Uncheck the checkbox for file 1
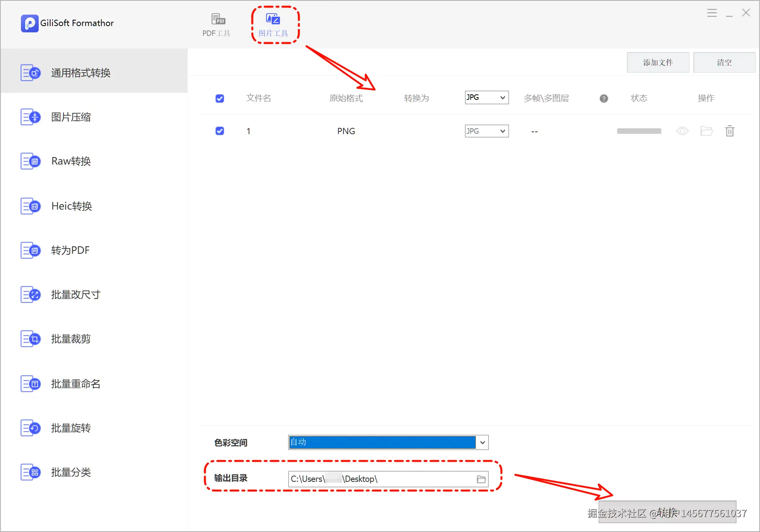The width and height of the screenshot is (760, 532). pyautogui.click(x=220, y=131)
